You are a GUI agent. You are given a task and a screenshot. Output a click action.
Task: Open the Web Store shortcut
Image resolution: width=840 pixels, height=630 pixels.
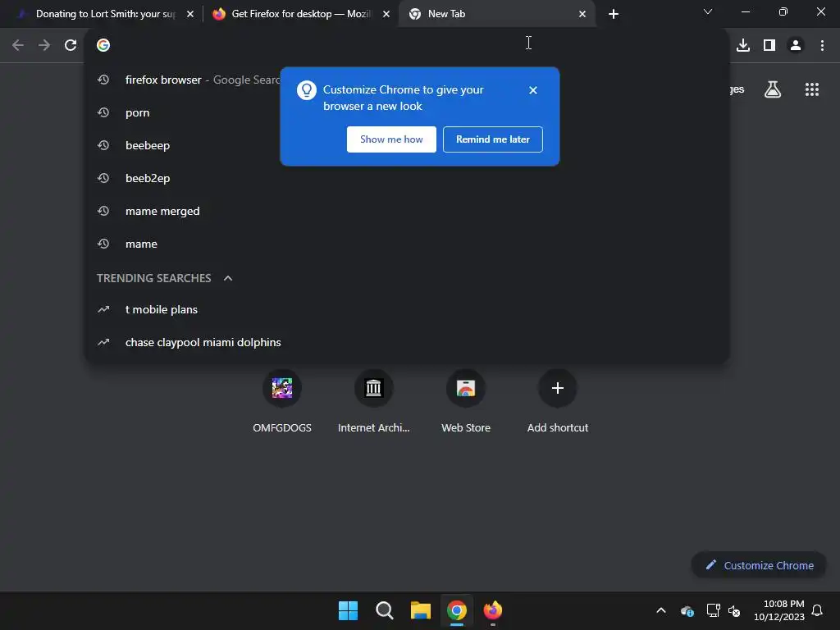click(x=466, y=400)
